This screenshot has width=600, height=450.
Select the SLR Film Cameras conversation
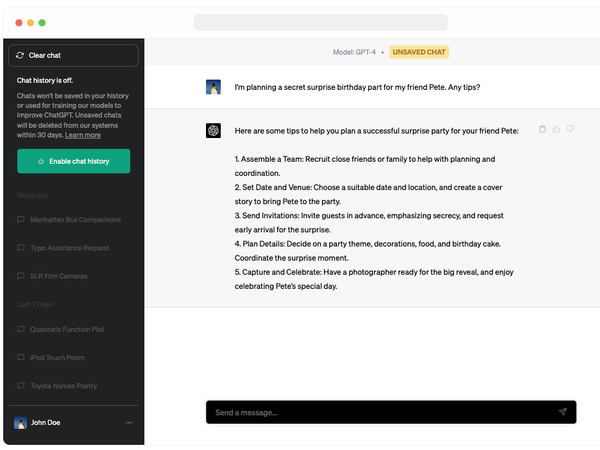point(58,275)
